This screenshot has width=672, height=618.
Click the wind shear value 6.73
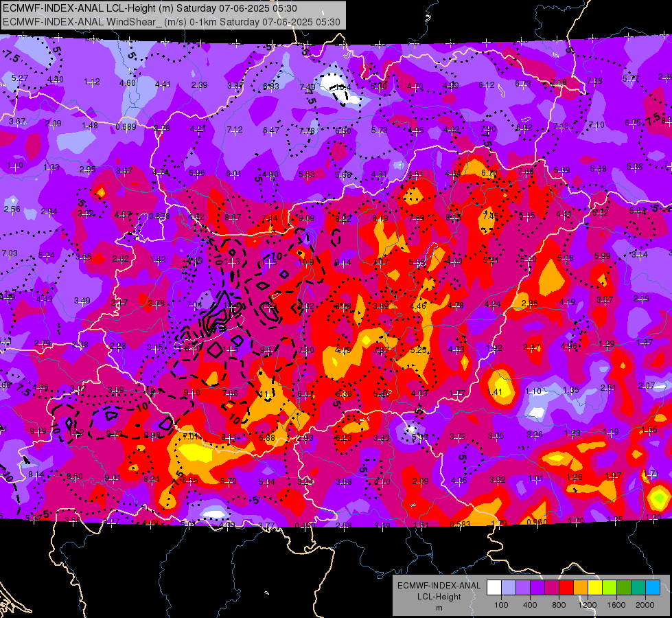click(x=523, y=84)
